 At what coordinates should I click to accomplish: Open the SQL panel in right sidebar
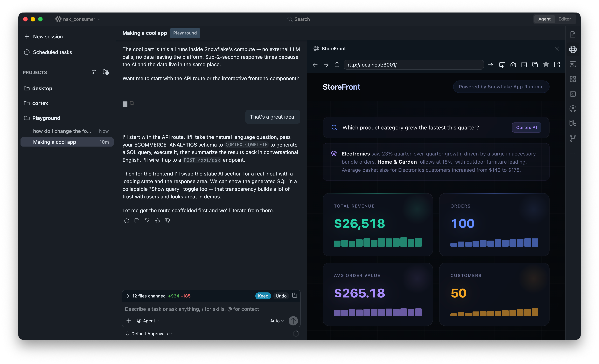point(573,64)
